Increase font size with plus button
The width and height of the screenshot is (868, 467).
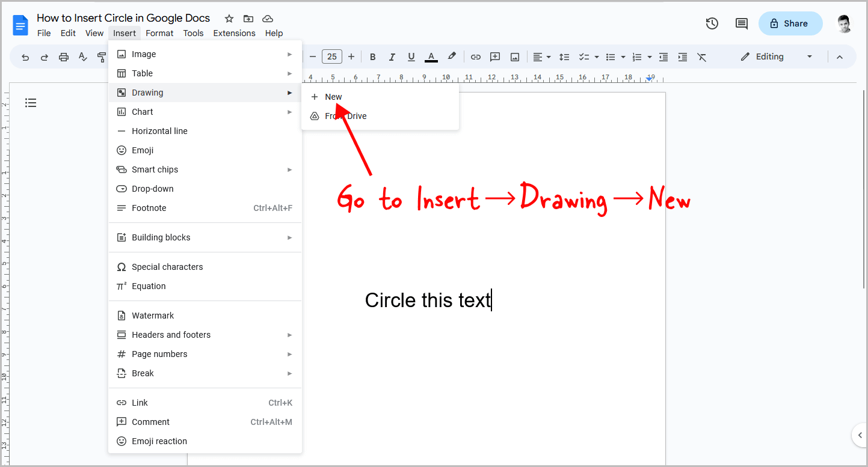click(x=351, y=57)
